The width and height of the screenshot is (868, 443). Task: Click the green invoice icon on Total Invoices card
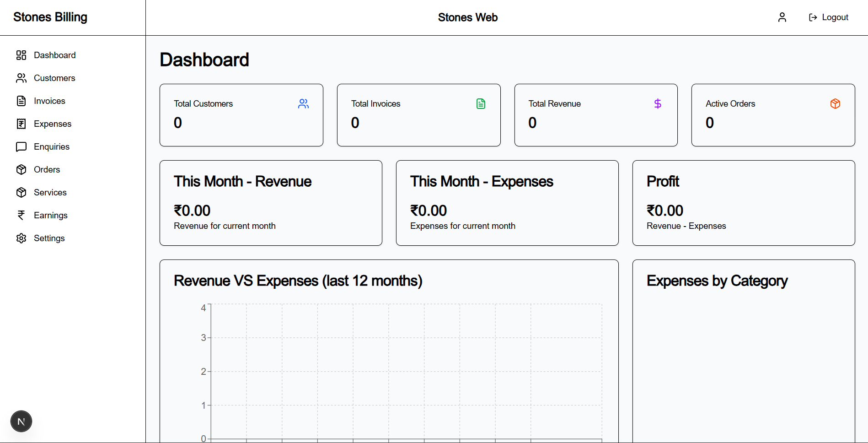point(481,103)
